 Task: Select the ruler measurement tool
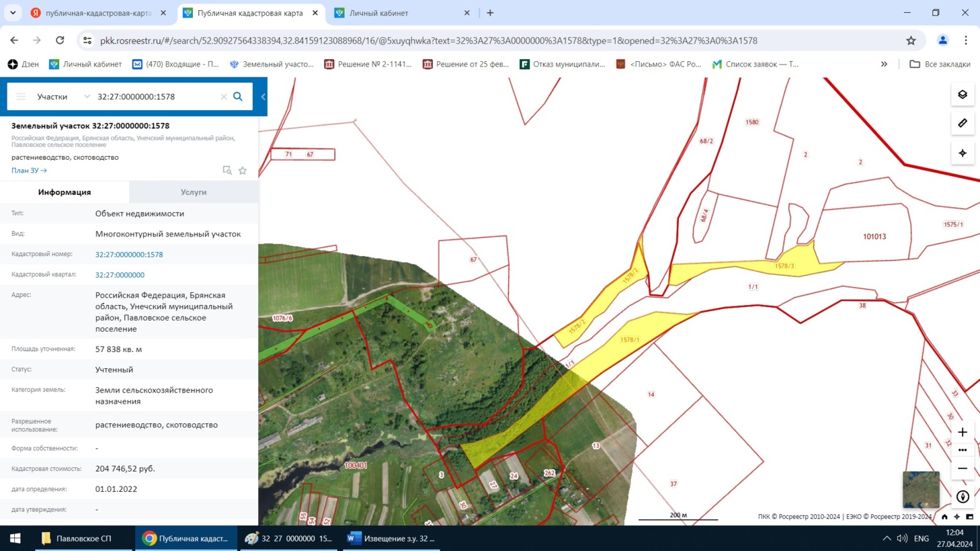pos(963,124)
